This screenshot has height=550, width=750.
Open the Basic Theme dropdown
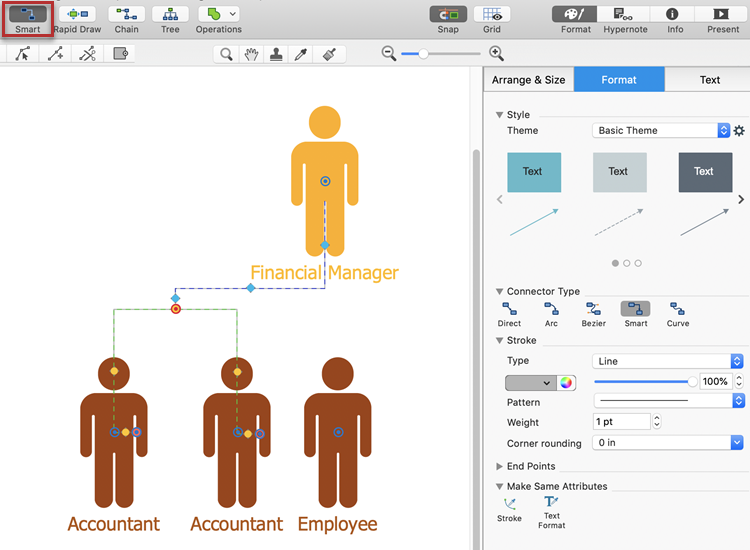[x=662, y=130]
